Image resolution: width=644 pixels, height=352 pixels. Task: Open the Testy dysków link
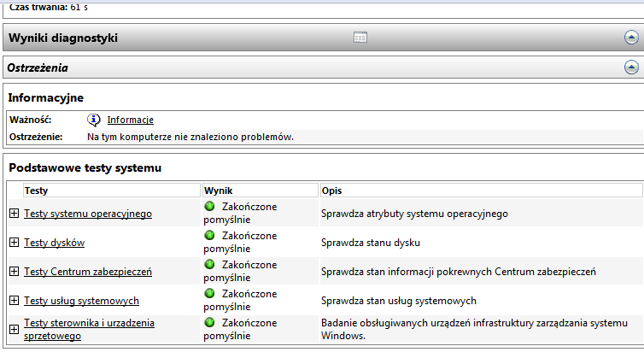click(54, 243)
